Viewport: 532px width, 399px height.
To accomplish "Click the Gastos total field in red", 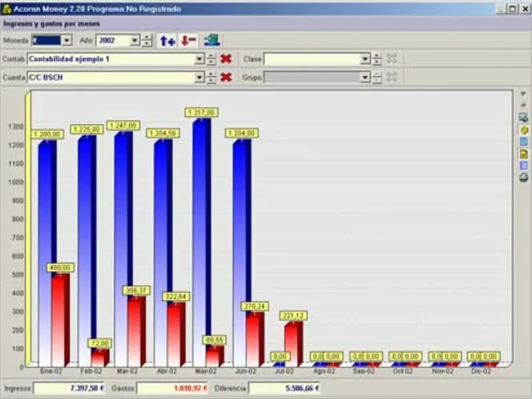I will [x=173, y=388].
